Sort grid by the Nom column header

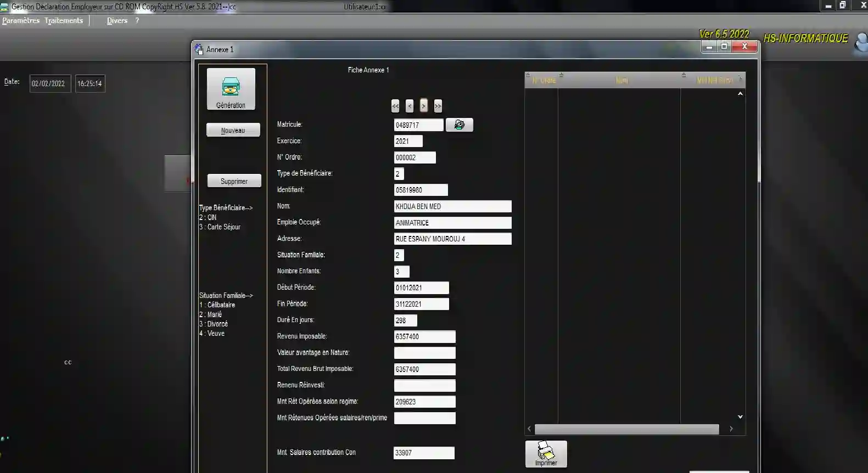621,80
